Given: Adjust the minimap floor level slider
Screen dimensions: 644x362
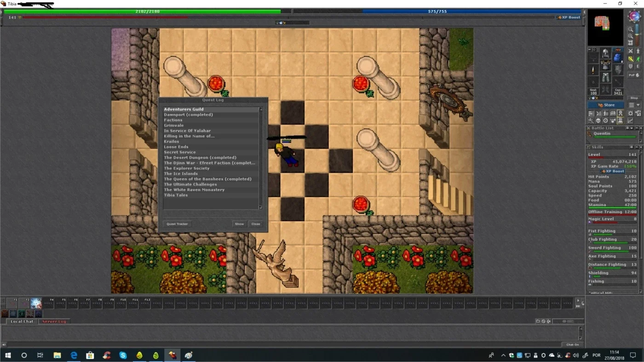Looking at the screenshot, I should click(x=637, y=34).
